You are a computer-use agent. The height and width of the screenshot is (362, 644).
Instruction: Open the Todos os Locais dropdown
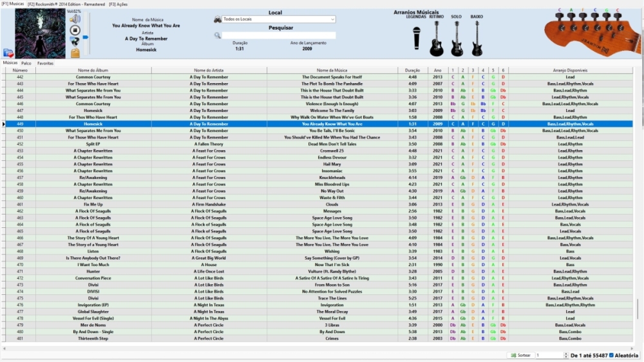(278, 19)
